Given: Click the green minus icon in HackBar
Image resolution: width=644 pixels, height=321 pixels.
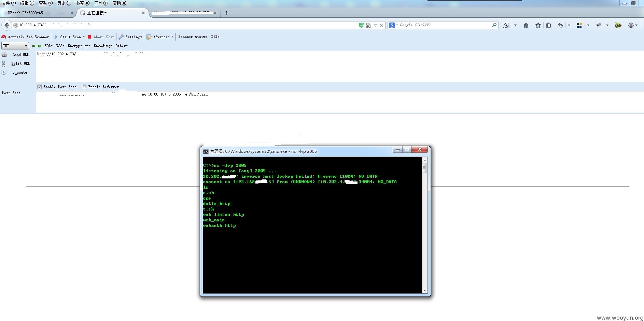Looking at the screenshot, I should 33,46.
